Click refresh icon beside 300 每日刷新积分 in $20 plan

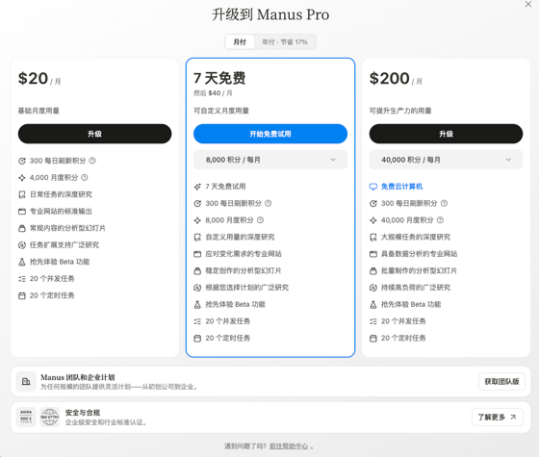(x=22, y=161)
